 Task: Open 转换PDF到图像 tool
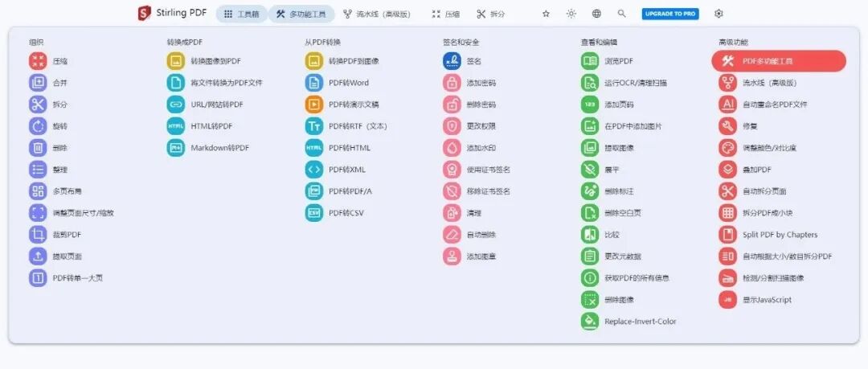point(342,61)
